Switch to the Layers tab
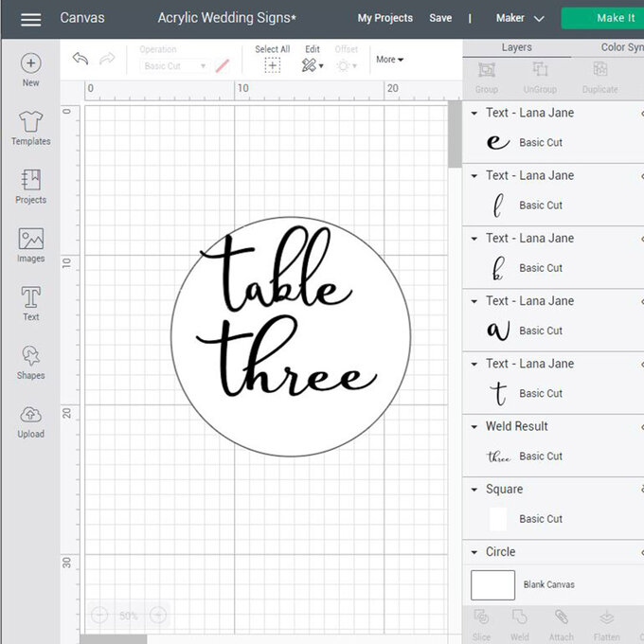Screen dimensions: 644x644 516,47
